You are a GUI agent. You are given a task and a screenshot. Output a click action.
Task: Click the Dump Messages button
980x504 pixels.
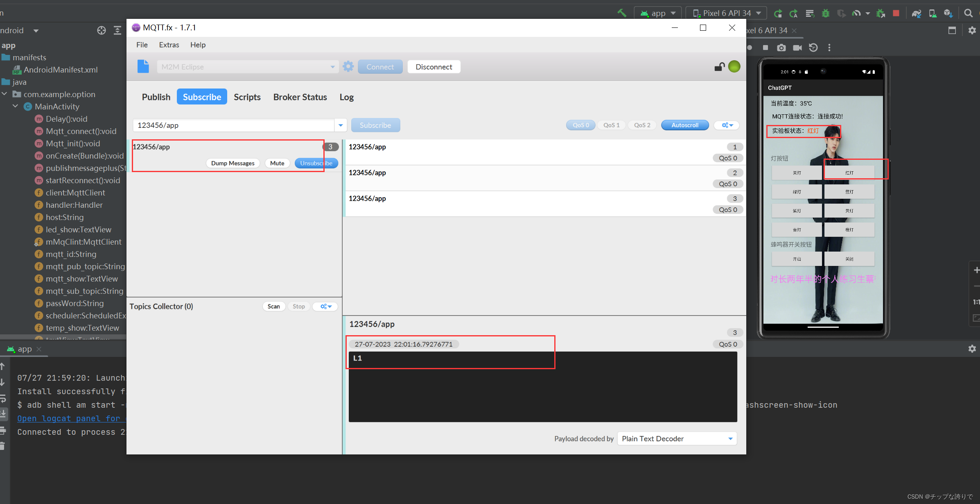(x=233, y=163)
